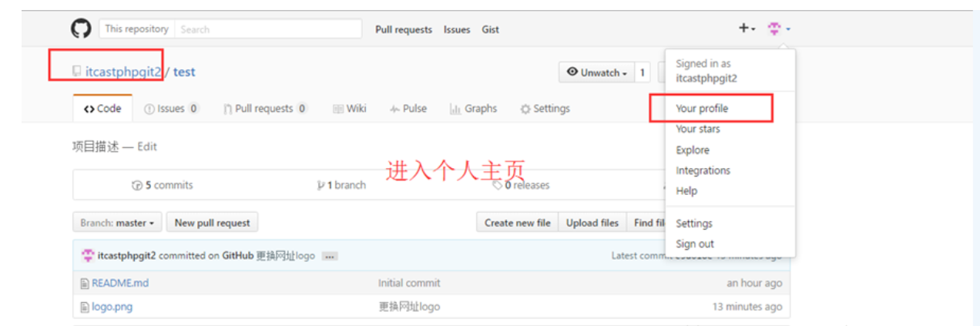This screenshot has height=326, width=980.
Task: Open logo.png row commit message 更换网址logo
Action: tap(409, 306)
